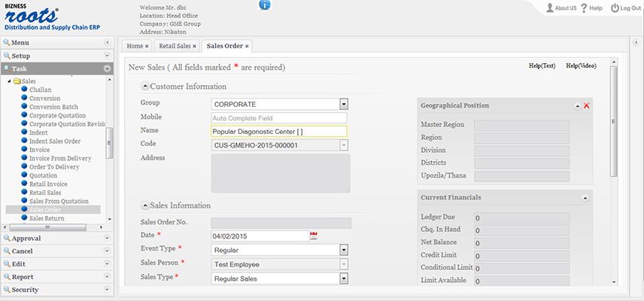Collapse the Sales Information section
The image size is (644, 301).
tap(145, 205)
